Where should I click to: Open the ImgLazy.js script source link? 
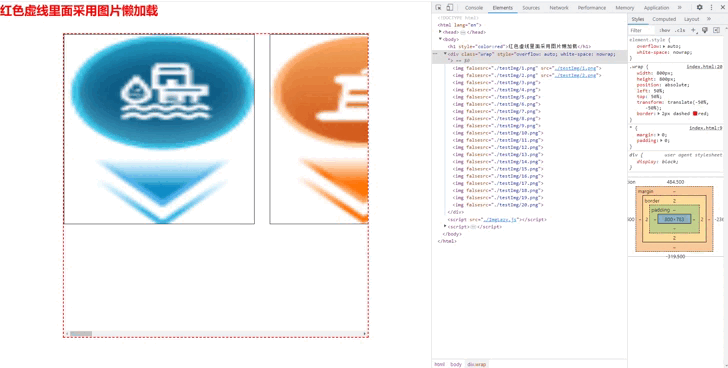pos(500,220)
